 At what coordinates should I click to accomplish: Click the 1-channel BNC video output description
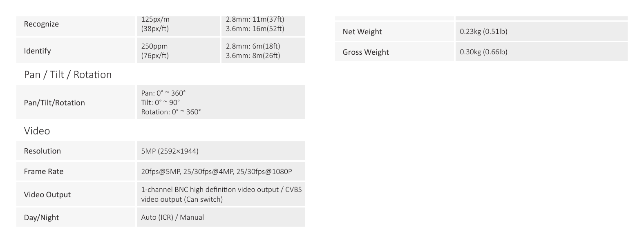tap(221, 194)
